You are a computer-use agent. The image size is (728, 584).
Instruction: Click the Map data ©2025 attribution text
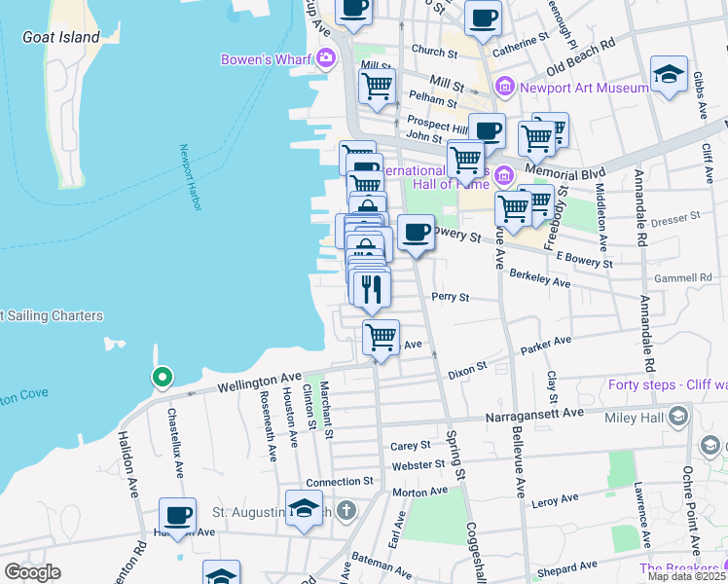(x=687, y=576)
